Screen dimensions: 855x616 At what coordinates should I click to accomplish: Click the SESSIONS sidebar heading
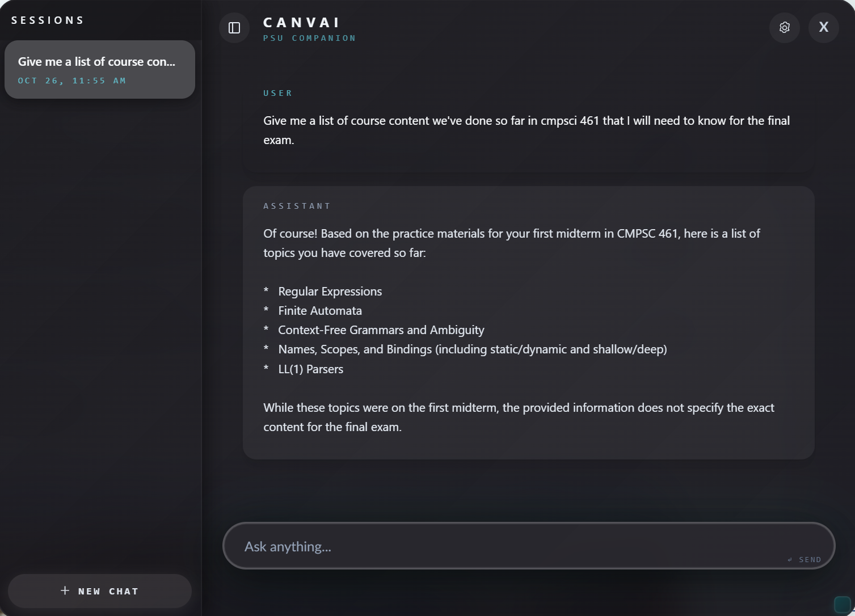pyautogui.click(x=48, y=20)
